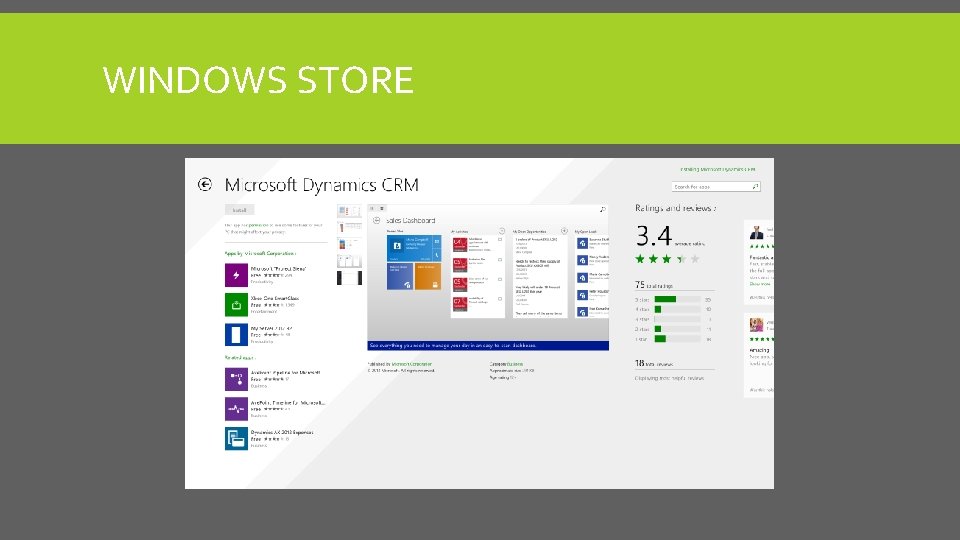Open the green Xbox One SmartGlass icon
The width and height of the screenshot is (960, 540).
coord(236,305)
